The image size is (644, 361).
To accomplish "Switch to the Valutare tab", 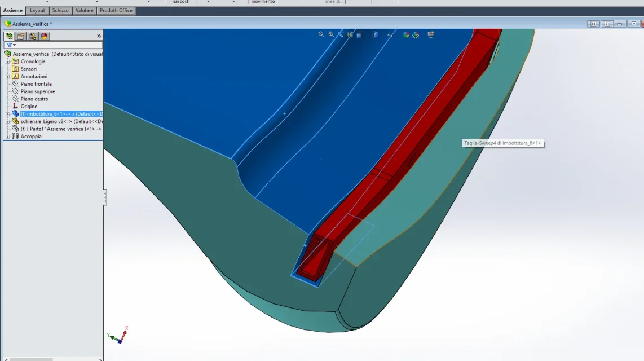I will click(84, 10).
